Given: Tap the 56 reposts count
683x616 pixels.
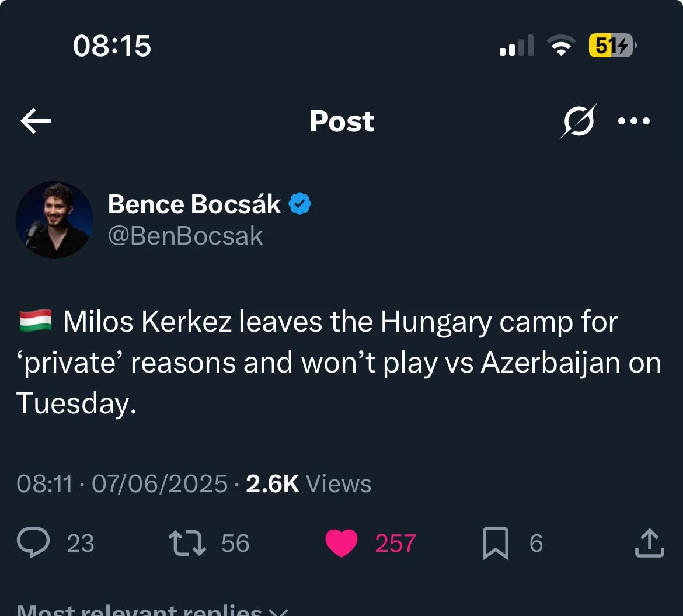Looking at the screenshot, I should (x=235, y=543).
